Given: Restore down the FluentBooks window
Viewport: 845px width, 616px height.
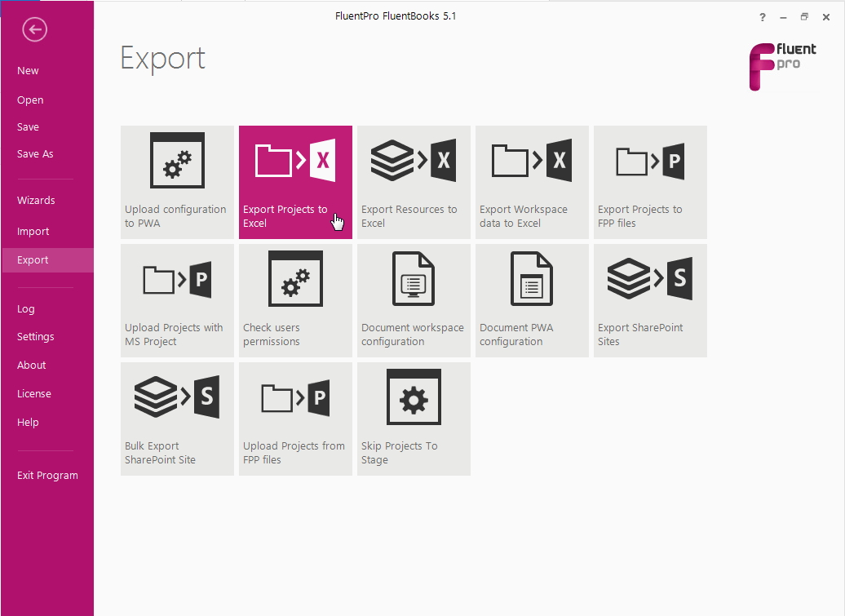Looking at the screenshot, I should click(804, 17).
